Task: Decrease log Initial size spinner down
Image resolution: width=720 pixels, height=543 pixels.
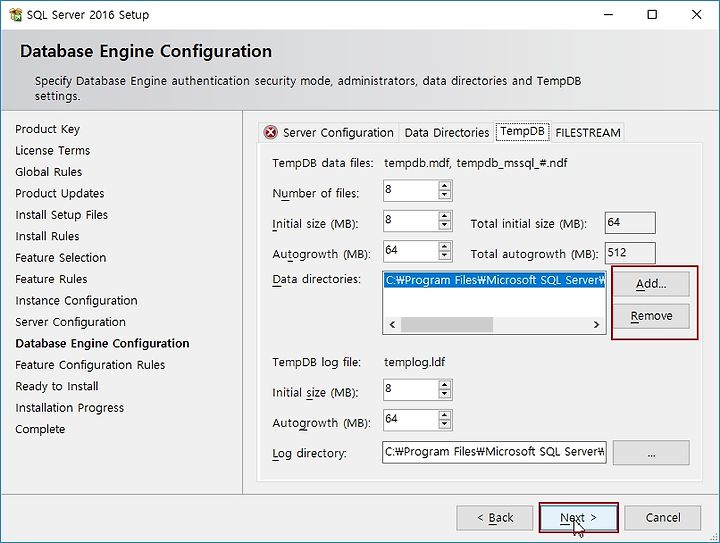Action: pos(444,394)
